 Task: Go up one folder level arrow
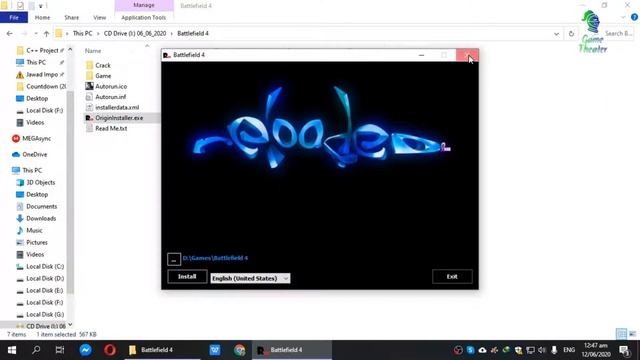(47, 33)
